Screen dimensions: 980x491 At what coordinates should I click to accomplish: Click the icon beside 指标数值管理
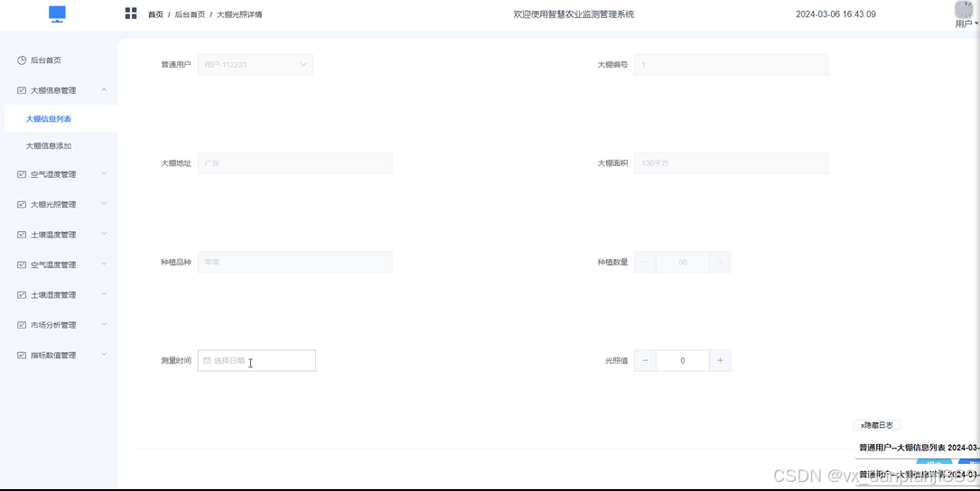22,355
